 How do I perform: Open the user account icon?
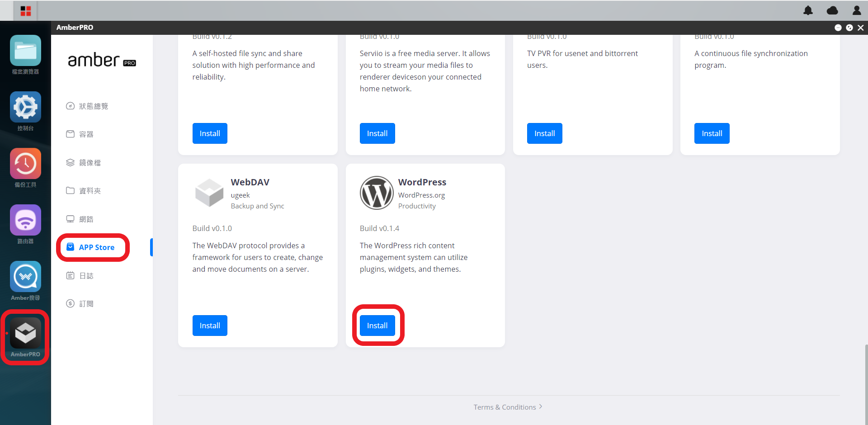point(857,10)
